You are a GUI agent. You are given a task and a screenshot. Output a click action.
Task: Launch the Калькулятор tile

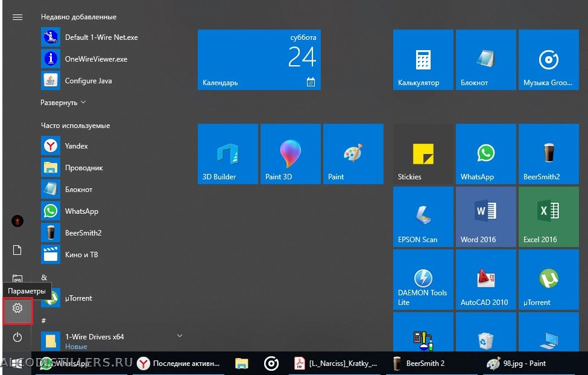(x=423, y=60)
